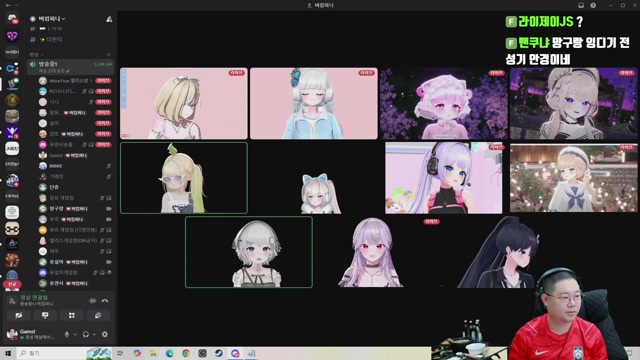The height and width of the screenshot is (360, 640).
Task: Open the activities grid button
Action: pyautogui.click(x=71, y=316)
